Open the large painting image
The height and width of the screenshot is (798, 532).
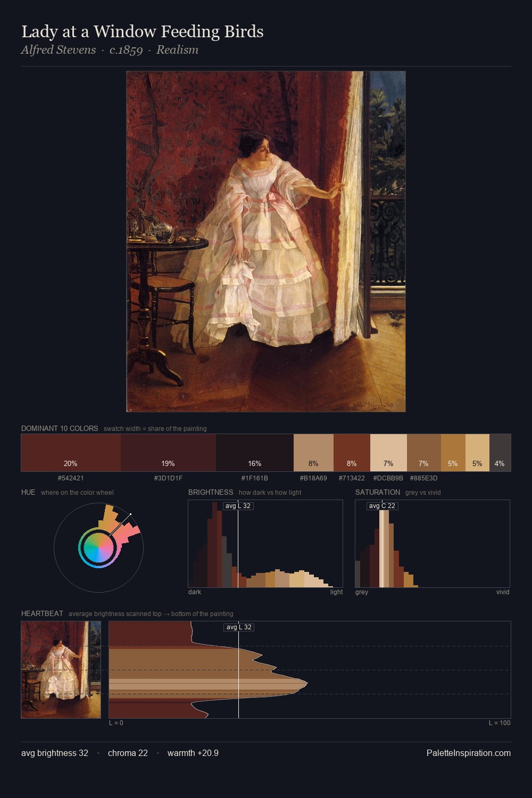[x=266, y=242]
